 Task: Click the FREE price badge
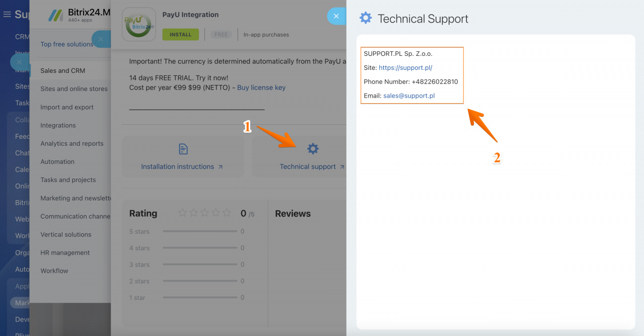pyautogui.click(x=221, y=35)
